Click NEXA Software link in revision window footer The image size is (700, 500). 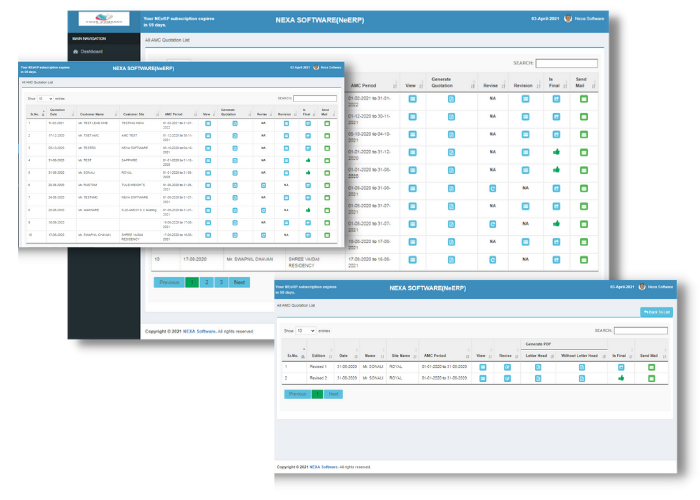coord(321,466)
